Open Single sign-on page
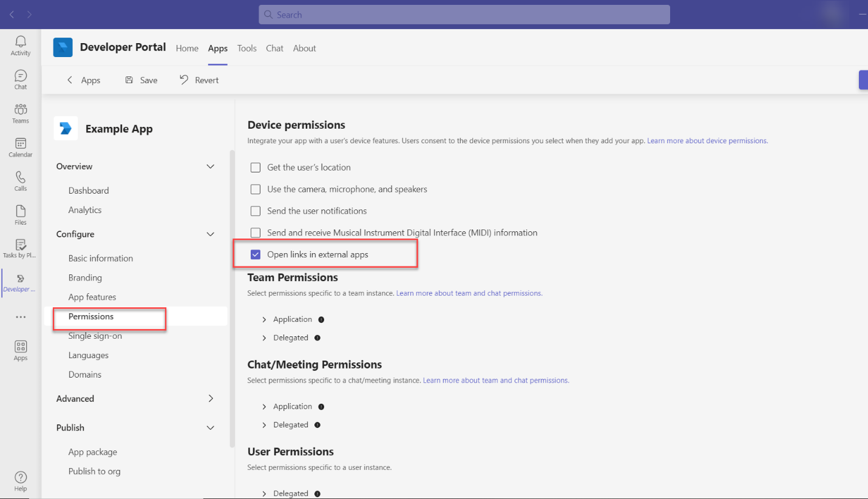This screenshot has height=499, width=868. (x=95, y=336)
